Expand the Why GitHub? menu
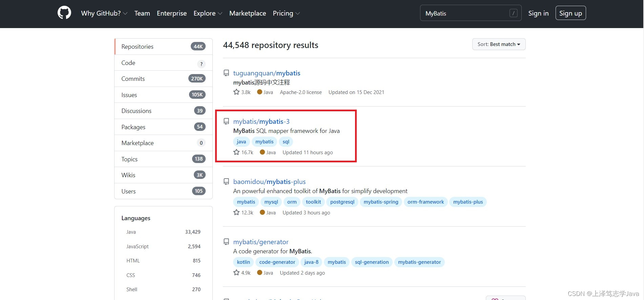 (x=104, y=13)
